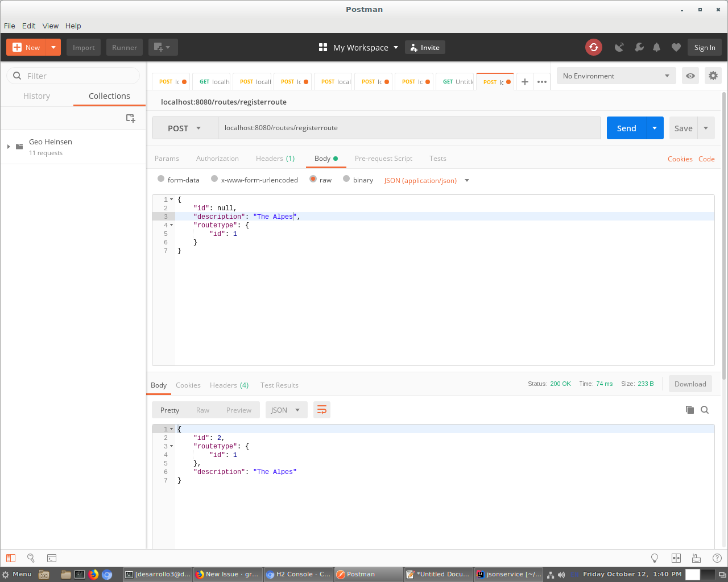Click the request URL field
728x582 pixels.
pos(409,128)
